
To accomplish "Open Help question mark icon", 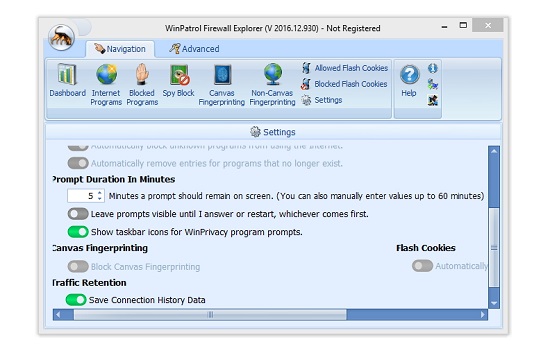I will pyautogui.click(x=409, y=74).
